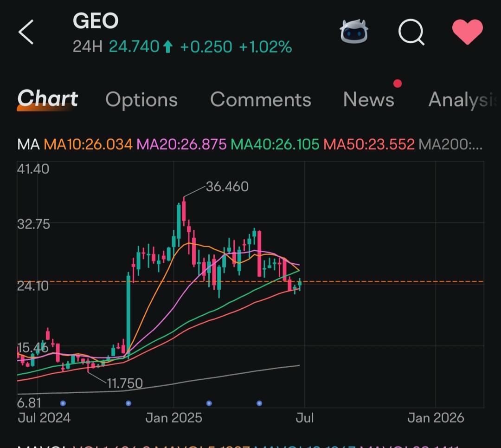Viewport: 501px width, 448px height.
Task: Tap the 36.460 high price label
Action: (227, 187)
